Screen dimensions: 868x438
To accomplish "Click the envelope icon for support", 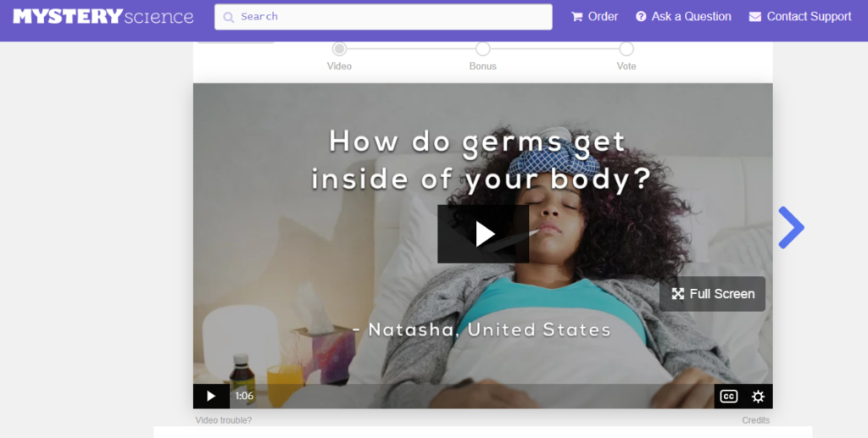I will (x=755, y=17).
